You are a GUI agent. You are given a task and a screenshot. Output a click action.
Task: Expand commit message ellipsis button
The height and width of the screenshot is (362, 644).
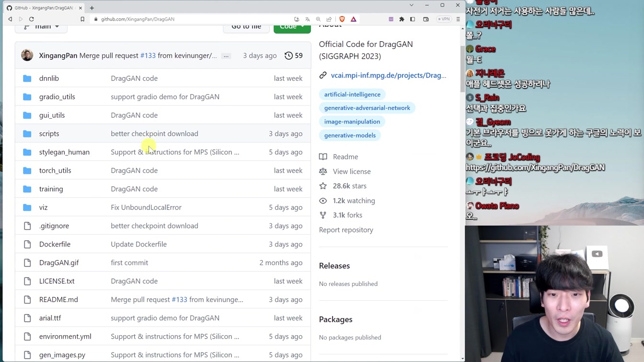226,56
